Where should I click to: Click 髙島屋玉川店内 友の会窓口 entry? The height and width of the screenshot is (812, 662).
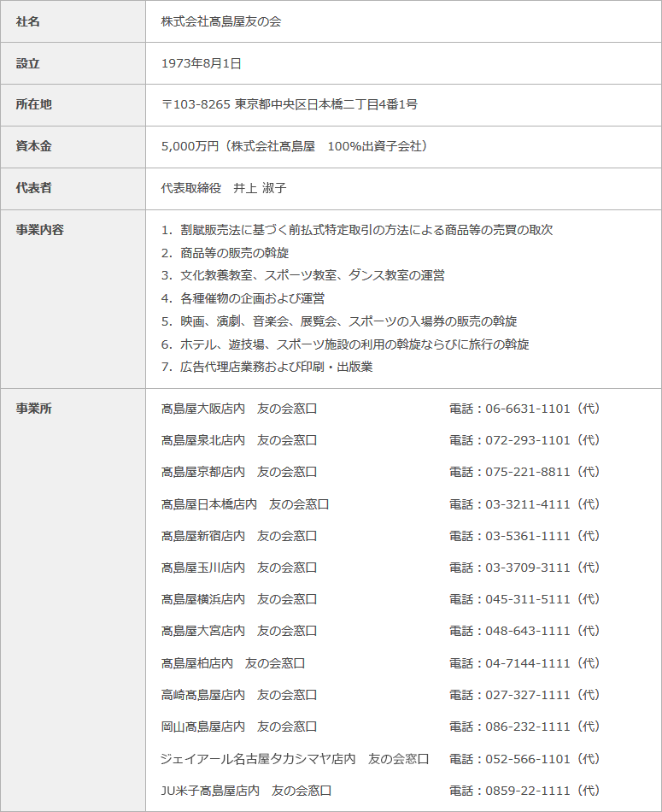point(238,568)
